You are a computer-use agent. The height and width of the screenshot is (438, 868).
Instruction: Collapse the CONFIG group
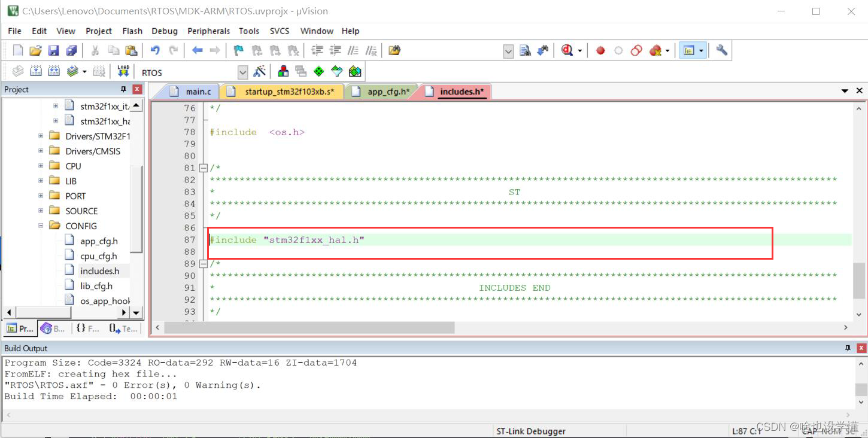tap(41, 226)
